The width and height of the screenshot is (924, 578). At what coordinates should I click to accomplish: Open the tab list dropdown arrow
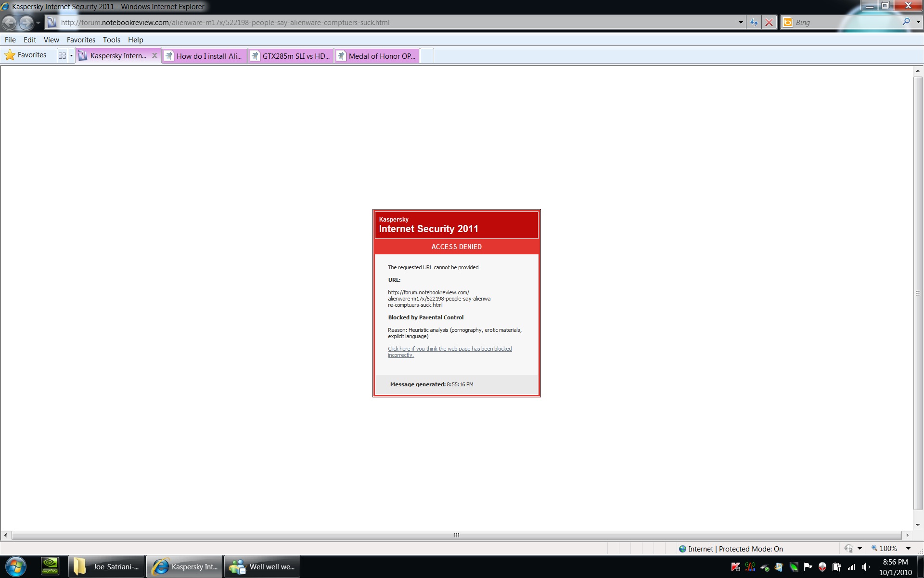pyautogui.click(x=71, y=55)
